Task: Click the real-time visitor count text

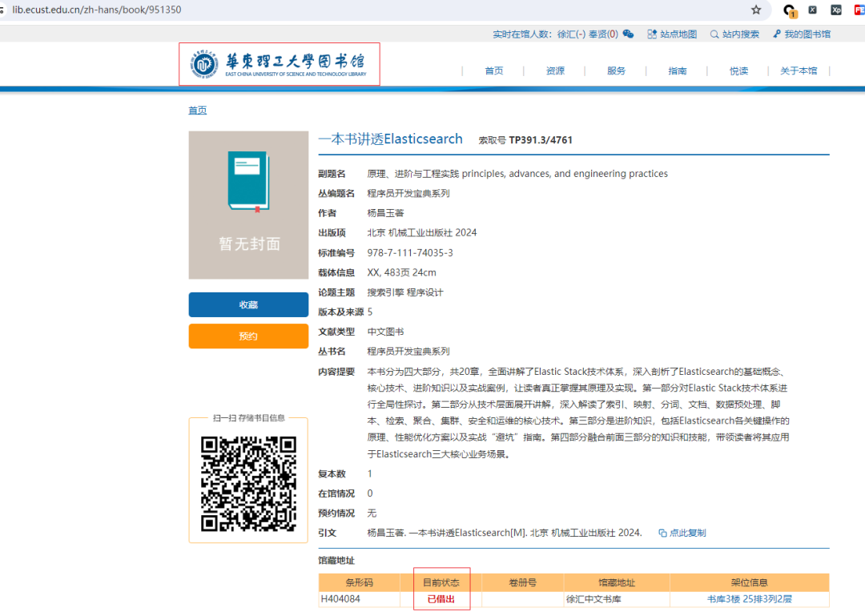Action: click(555, 34)
